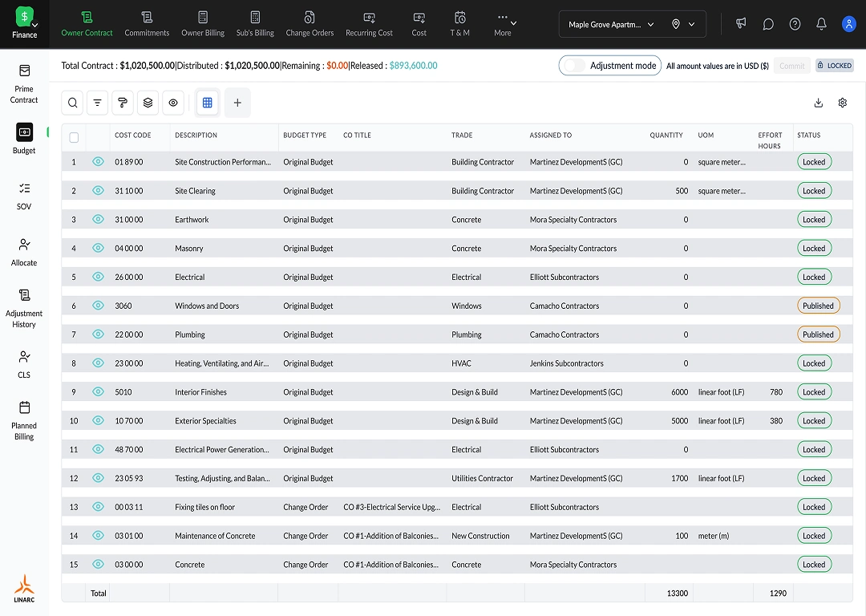Open Sub's Billing tab
The height and width of the screenshot is (616, 866).
(255, 24)
